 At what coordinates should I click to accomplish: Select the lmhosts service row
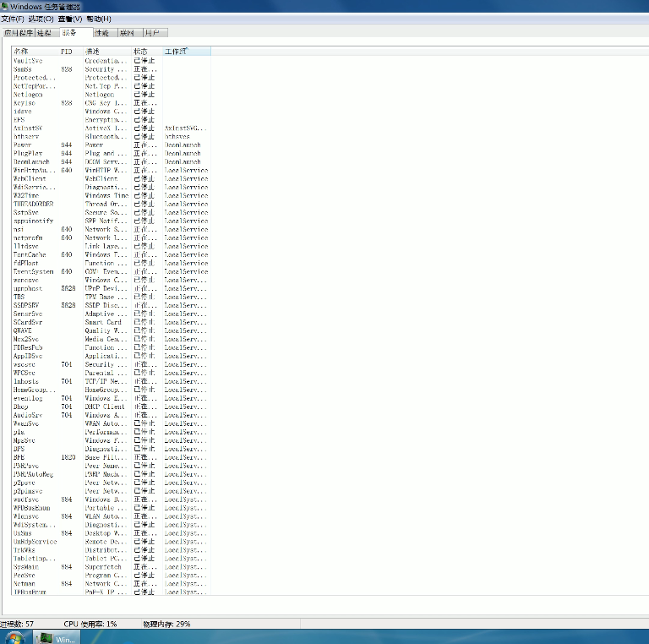(112, 381)
